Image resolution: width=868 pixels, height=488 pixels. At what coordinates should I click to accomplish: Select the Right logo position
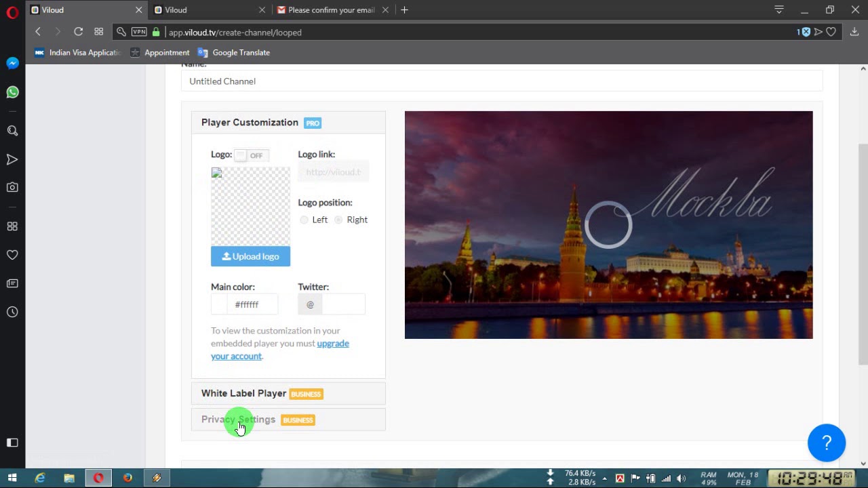pyautogui.click(x=338, y=220)
